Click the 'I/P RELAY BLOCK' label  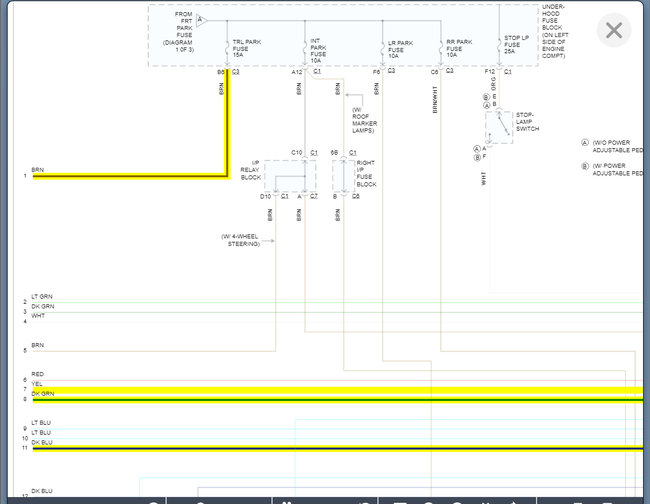click(x=251, y=170)
